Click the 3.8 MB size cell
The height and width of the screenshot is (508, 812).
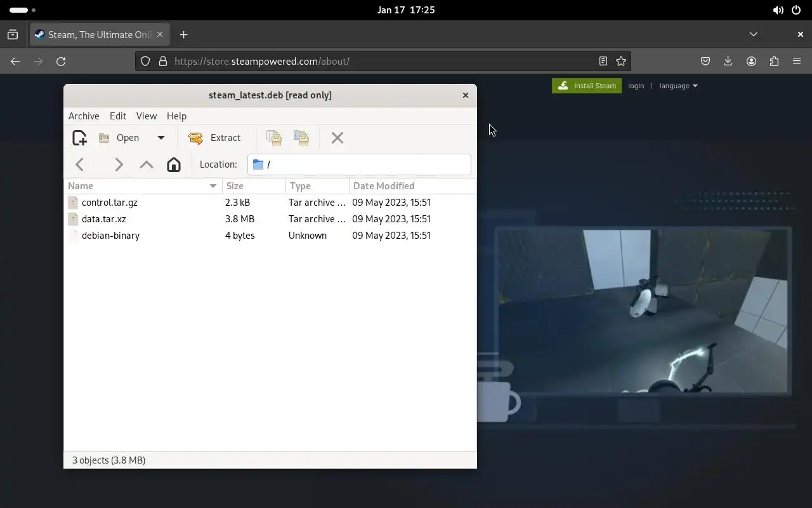(x=240, y=219)
